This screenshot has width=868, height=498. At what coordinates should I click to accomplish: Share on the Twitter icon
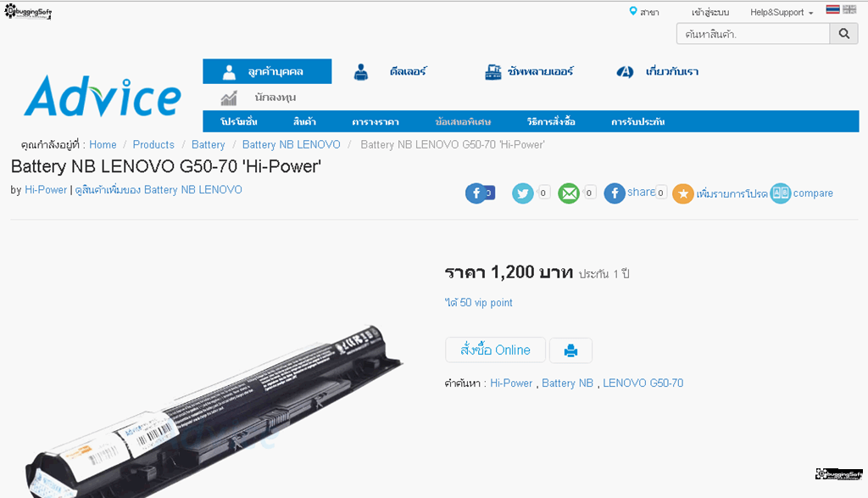pyautogui.click(x=522, y=193)
